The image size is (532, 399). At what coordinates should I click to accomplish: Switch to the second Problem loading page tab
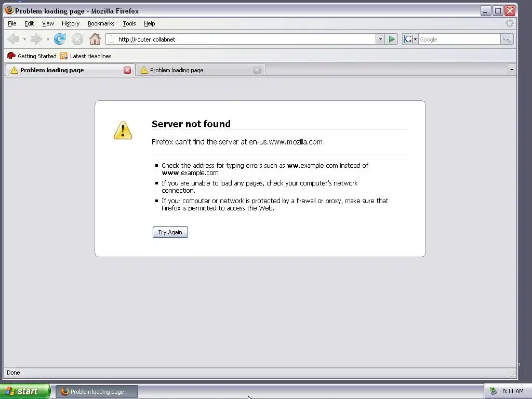point(200,70)
